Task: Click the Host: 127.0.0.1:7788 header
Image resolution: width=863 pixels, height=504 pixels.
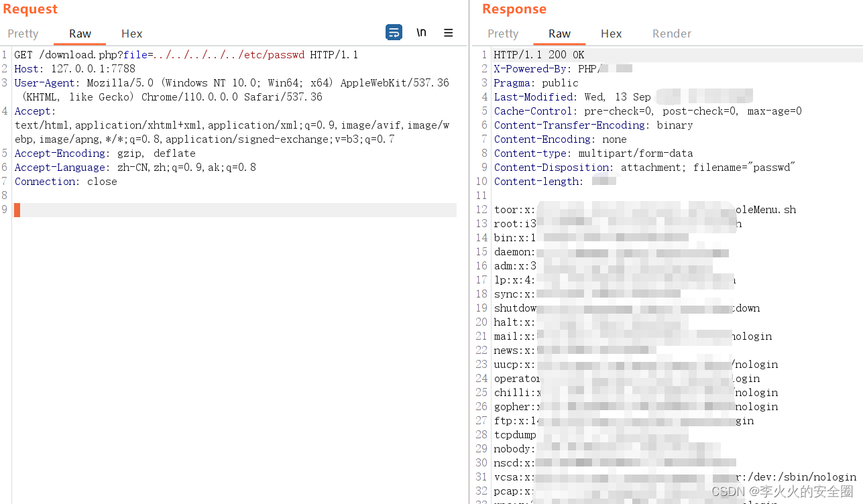Action: pos(75,69)
